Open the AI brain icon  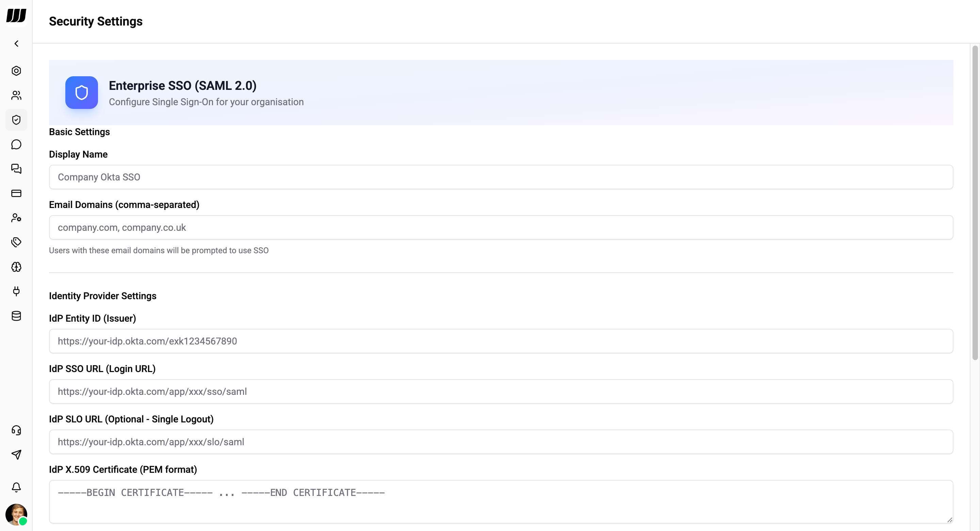(16, 267)
